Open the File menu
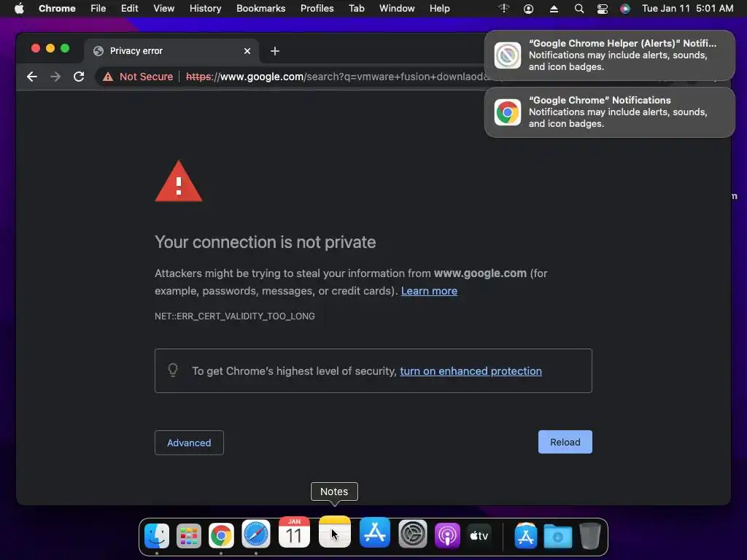Screen dimensions: 747x560 pyautogui.click(x=98, y=9)
